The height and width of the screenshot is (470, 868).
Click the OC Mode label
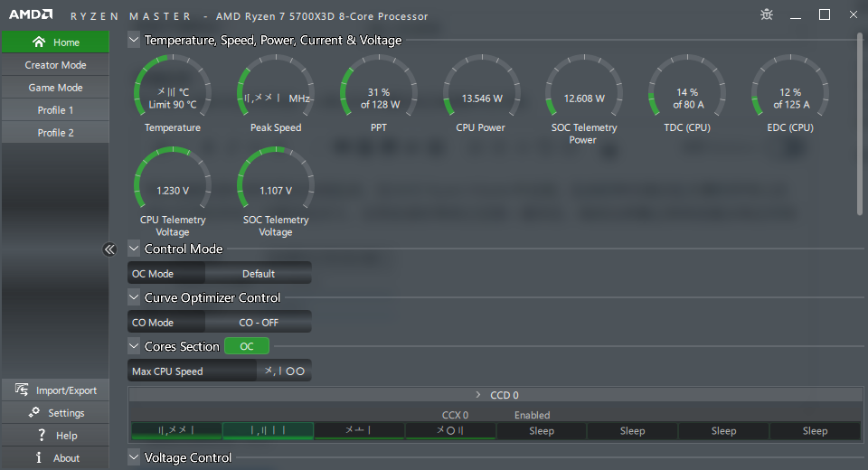153,274
